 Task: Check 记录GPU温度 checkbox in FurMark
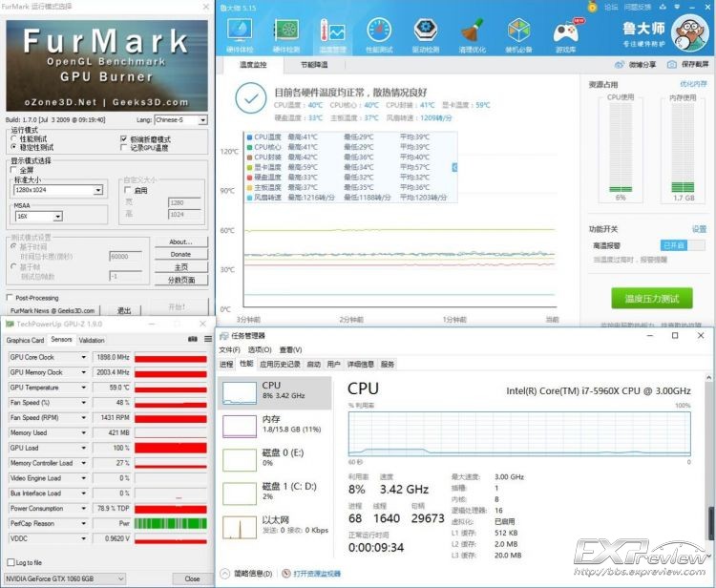[123, 147]
